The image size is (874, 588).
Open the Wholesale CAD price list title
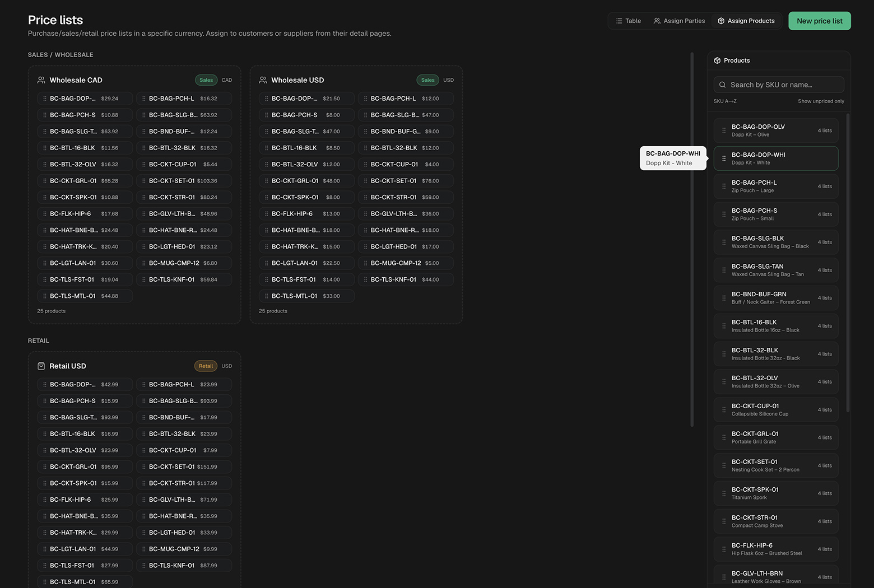coord(76,80)
